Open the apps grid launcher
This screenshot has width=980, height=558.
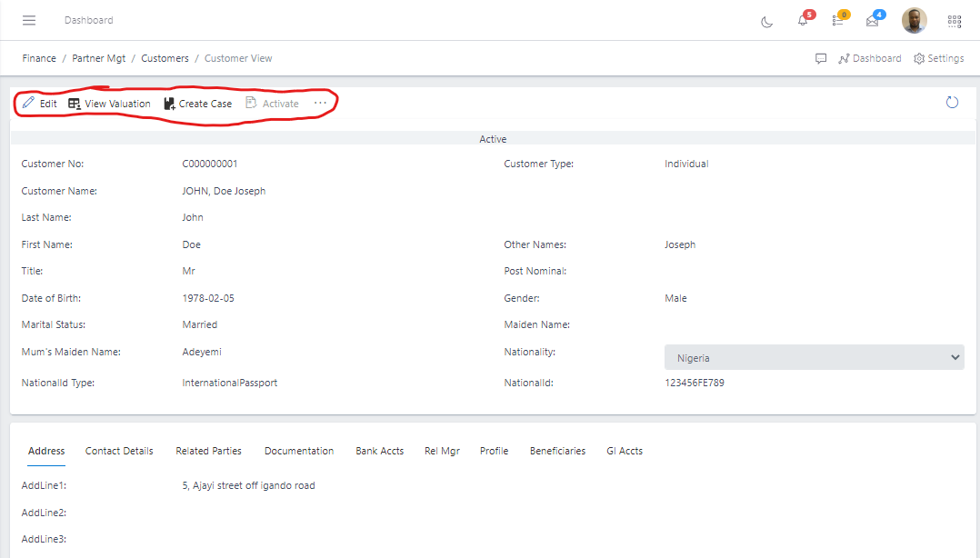(x=954, y=20)
